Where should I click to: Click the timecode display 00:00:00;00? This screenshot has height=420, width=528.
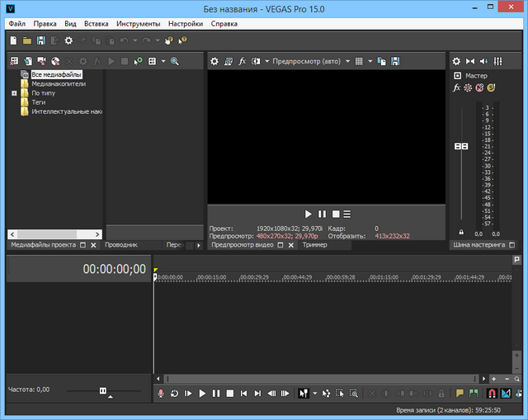(114, 269)
